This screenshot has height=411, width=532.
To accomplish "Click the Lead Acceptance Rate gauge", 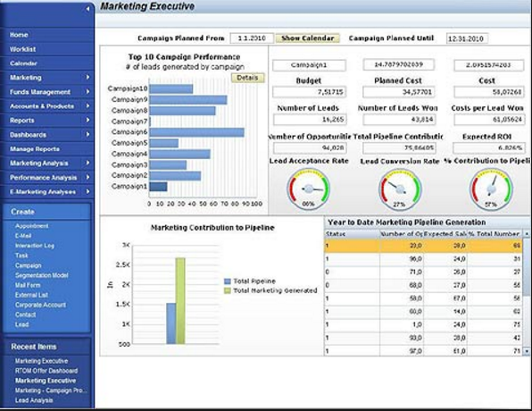I will [309, 189].
